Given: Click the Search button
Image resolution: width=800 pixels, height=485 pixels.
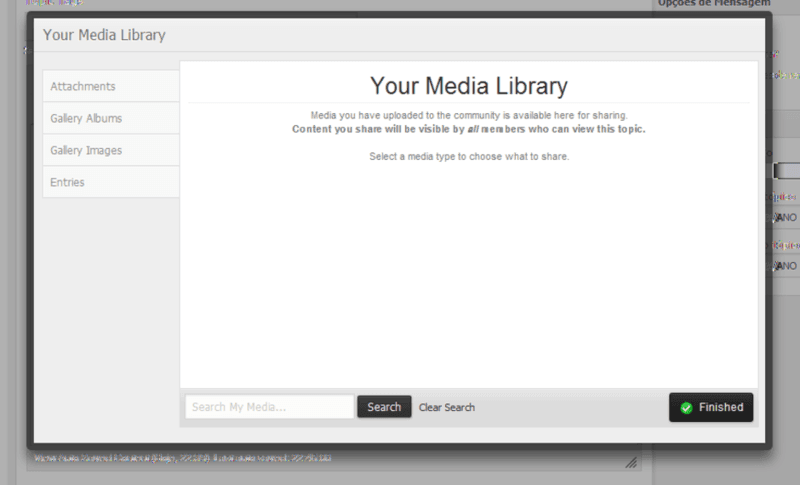Looking at the screenshot, I should pyautogui.click(x=384, y=407).
